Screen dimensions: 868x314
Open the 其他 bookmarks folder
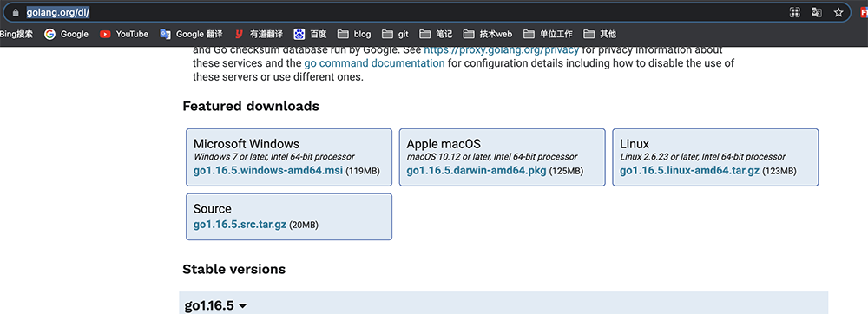pos(600,35)
